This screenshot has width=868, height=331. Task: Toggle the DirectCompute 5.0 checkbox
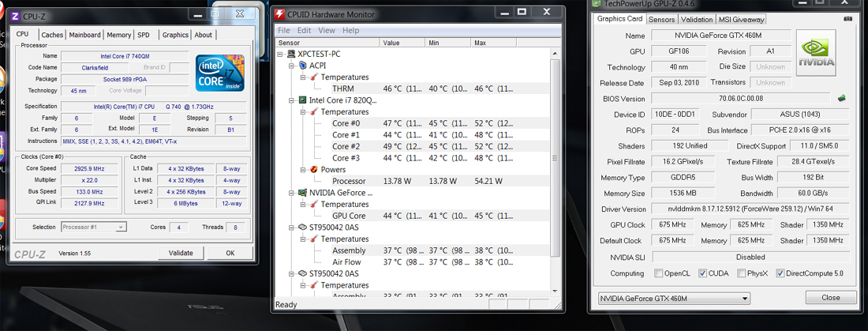click(x=780, y=273)
